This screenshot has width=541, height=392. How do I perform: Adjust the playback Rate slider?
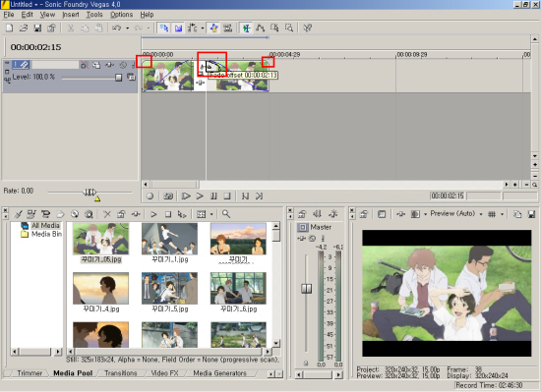click(x=90, y=192)
